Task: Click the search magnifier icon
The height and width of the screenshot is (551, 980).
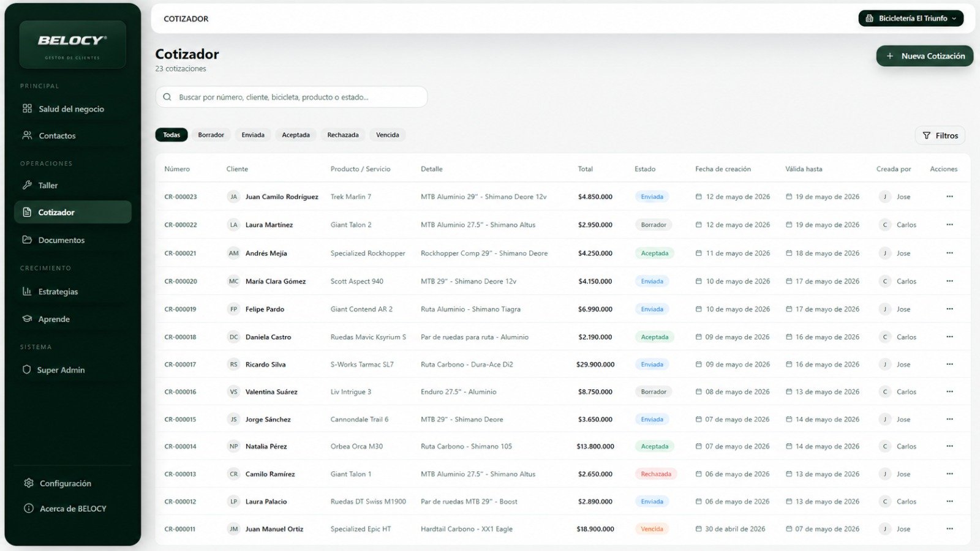Action: click(x=167, y=97)
